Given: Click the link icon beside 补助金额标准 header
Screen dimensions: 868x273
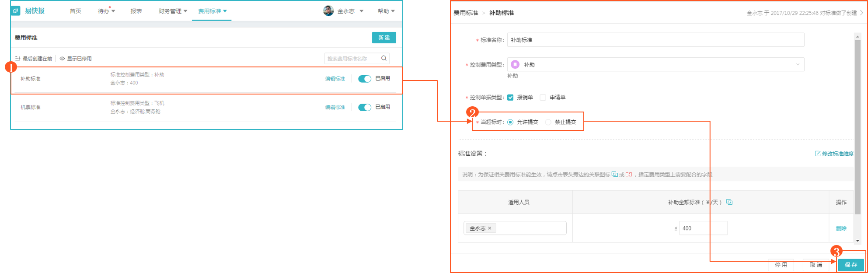Looking at the screenshot, I should pyautogui.click(x=729, y=202).
